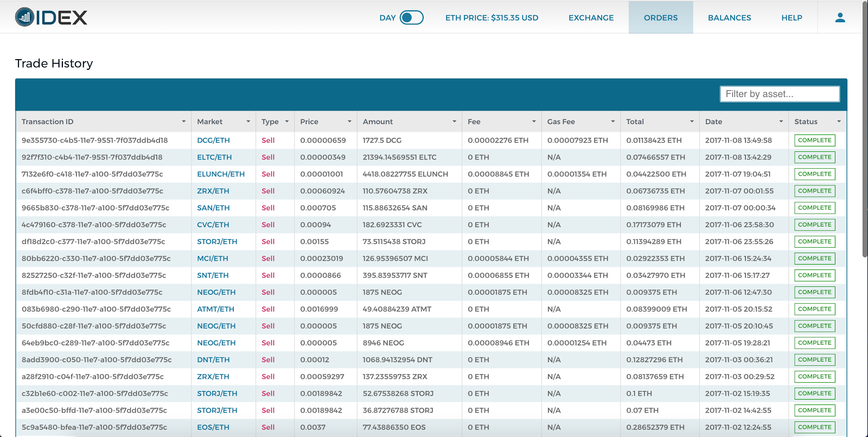The image size is (868, 437).
Task: Open the CVC/ETH market link
Action: click(213, 224)
